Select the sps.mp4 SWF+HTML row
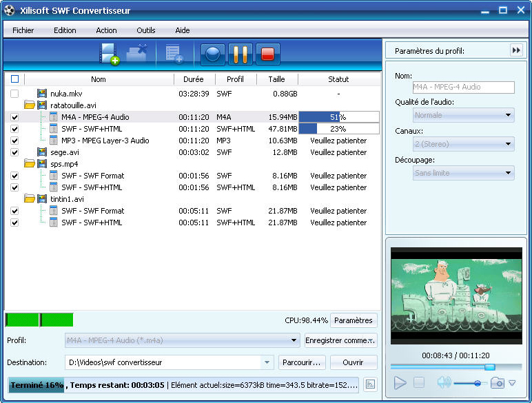Image resolution: width=532 pixels, height=403 pixels. tap(192, 187)
